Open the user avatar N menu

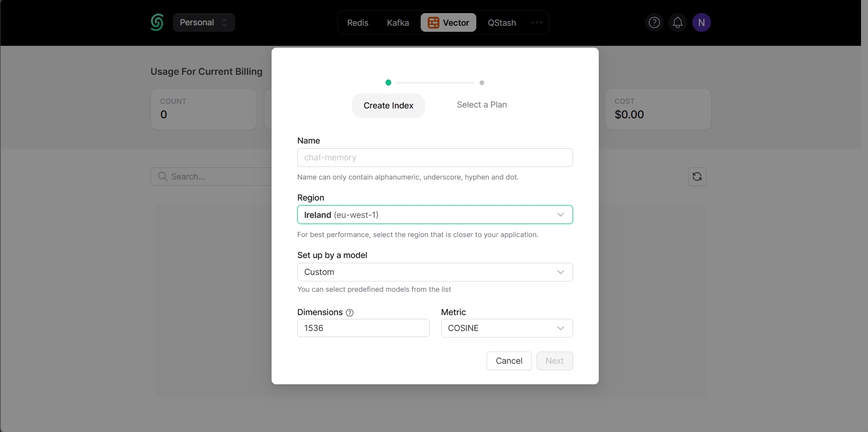[701, 22]
